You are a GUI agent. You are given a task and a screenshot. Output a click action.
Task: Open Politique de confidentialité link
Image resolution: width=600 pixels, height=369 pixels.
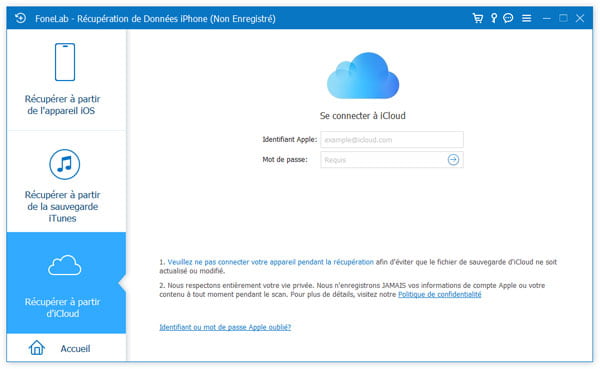(x=440, y=294)
